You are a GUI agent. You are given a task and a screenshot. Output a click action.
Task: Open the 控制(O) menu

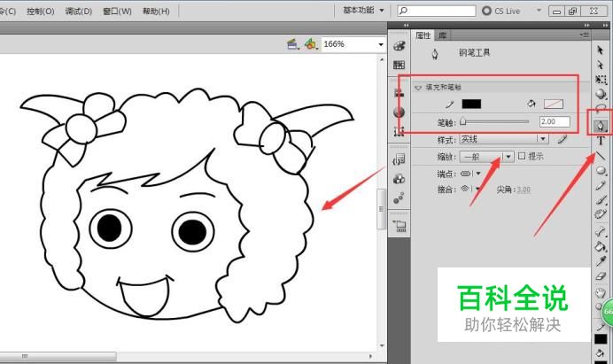tap(40, 12)
